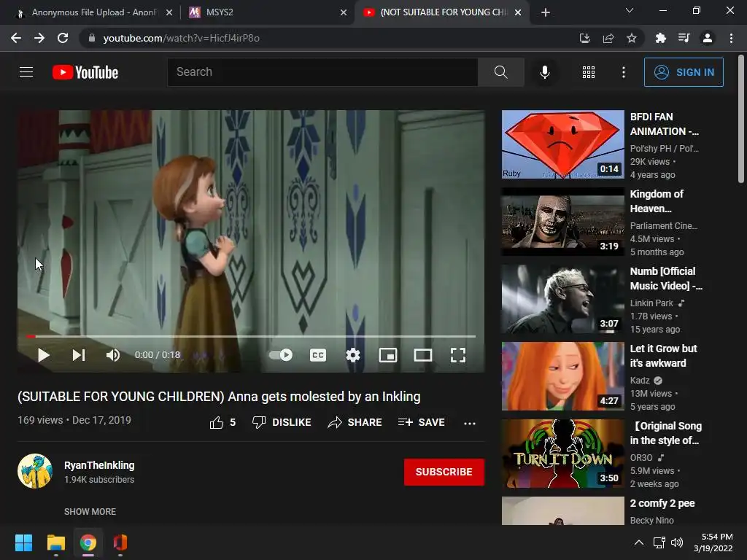The height and width of the screenshot is (560, 747).
Task: Bookmark this page with the star
Action: (x=632, y=38)
